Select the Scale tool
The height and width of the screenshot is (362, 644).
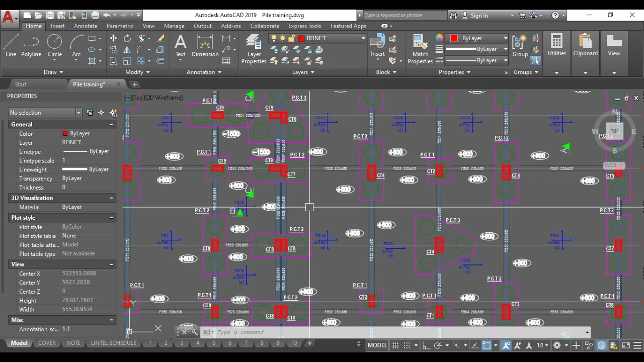(x=127, y=61)
